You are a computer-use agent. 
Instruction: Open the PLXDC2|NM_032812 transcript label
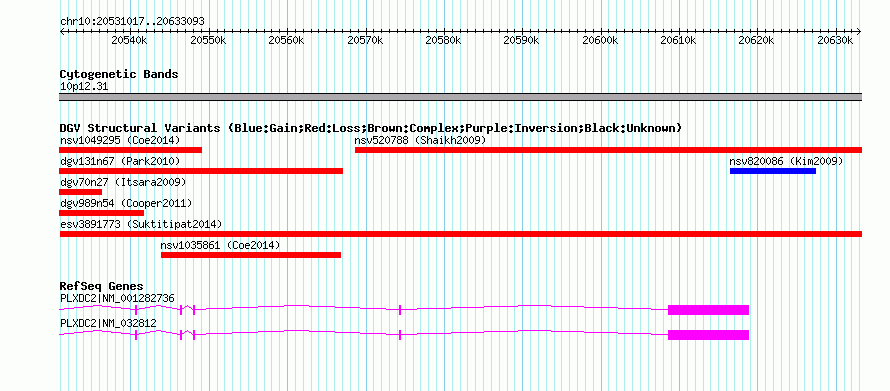(x=108, y=323)
